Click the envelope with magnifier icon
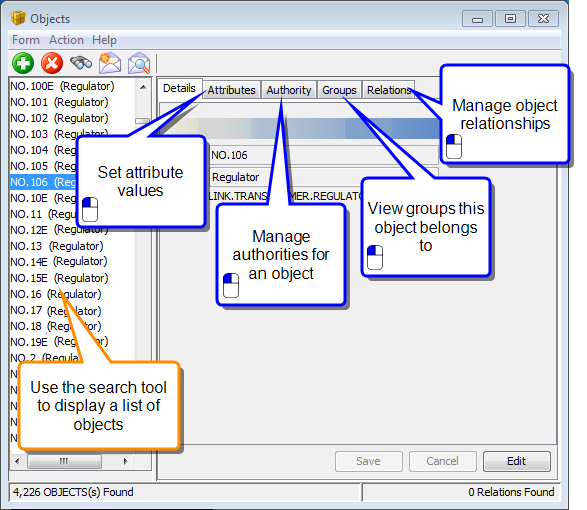 pos(139,63)
